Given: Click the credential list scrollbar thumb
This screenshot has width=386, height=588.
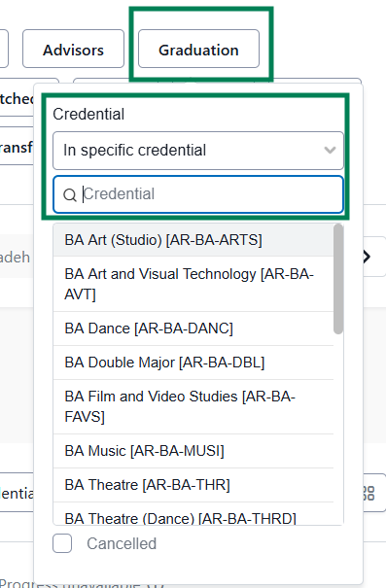Looking at the screenshot, I should click(x=338, y=279).
